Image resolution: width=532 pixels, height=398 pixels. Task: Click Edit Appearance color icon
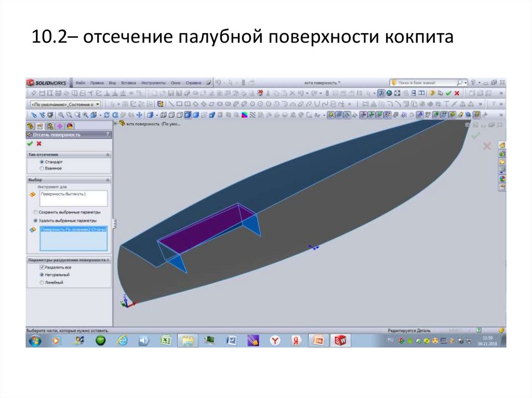click(x=244, y=115)
